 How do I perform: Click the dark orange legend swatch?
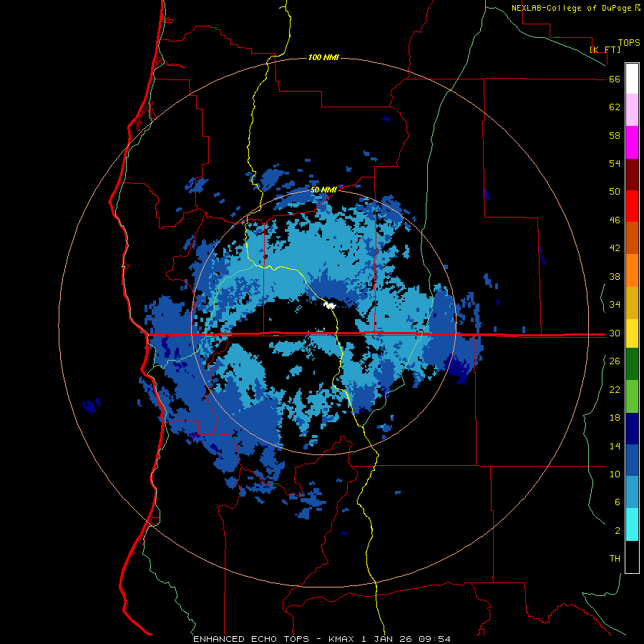pos(632,238)
